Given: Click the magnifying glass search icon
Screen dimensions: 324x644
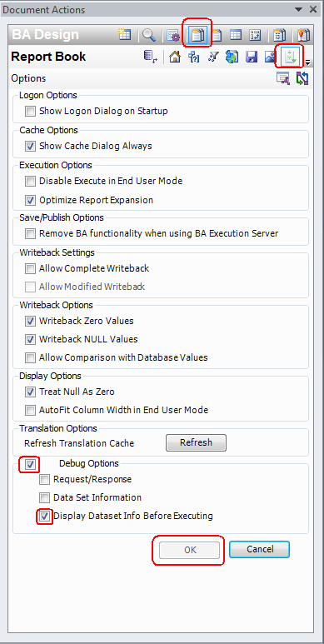Looking at the screenshot, I should coord(149,35).
